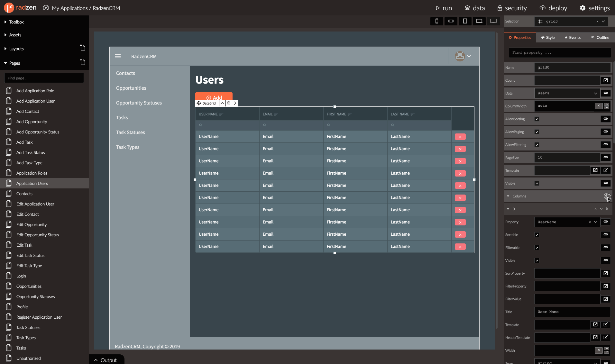Screen dimensions: 615x364
Task: Select the phone portrait device preview icon
Action: (x=436, y=21)
